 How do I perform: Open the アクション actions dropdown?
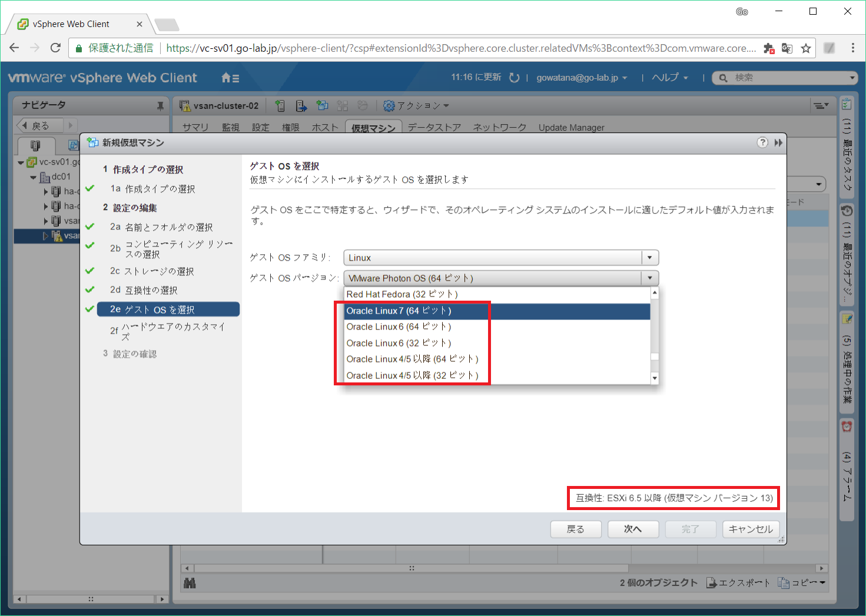pos(416,106)
